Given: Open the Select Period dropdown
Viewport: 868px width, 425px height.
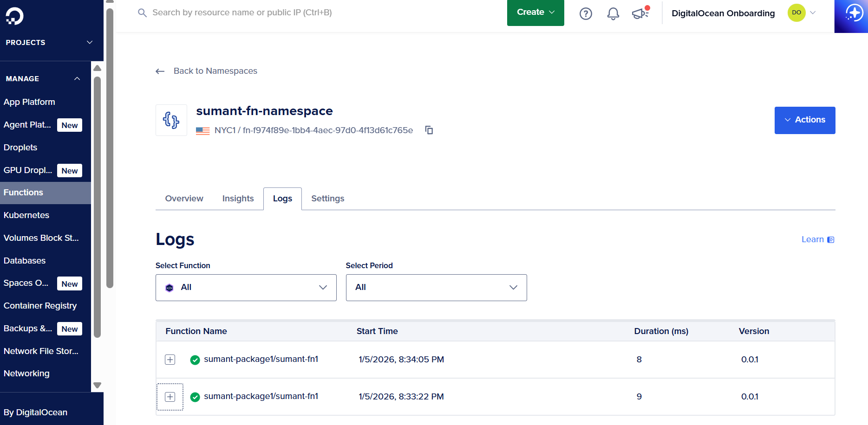Looking at the screenshot, I should point(436,288).
